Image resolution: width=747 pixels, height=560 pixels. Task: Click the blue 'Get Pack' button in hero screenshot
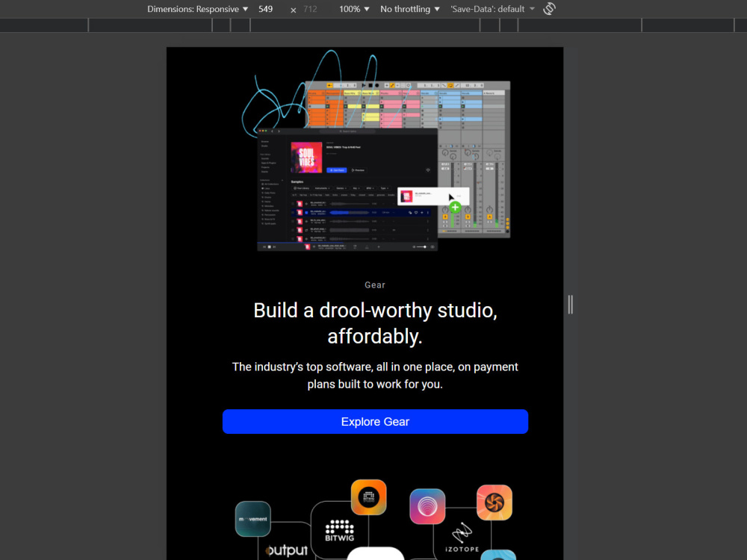click(337, 170)
